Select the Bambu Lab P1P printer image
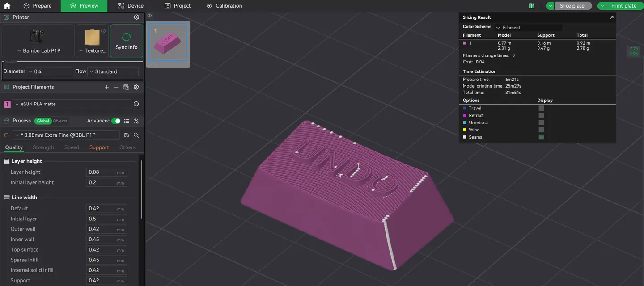 coord(38,36)
